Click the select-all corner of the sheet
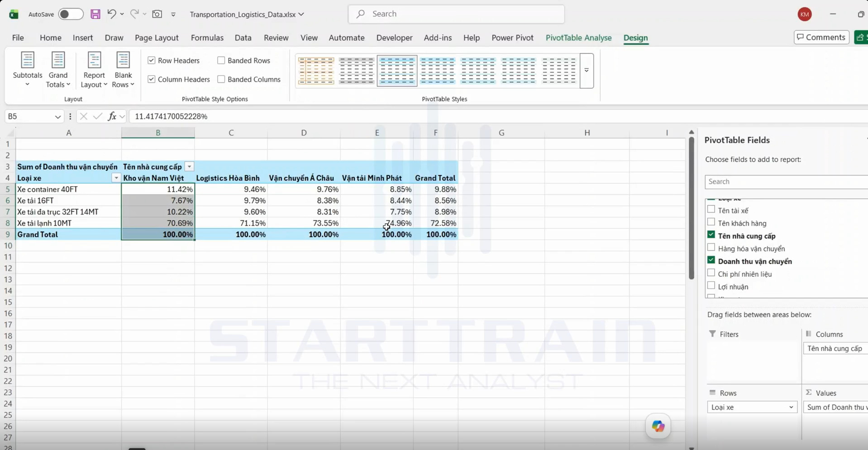This screenshot has width=868, height=450. coord(10,133)
